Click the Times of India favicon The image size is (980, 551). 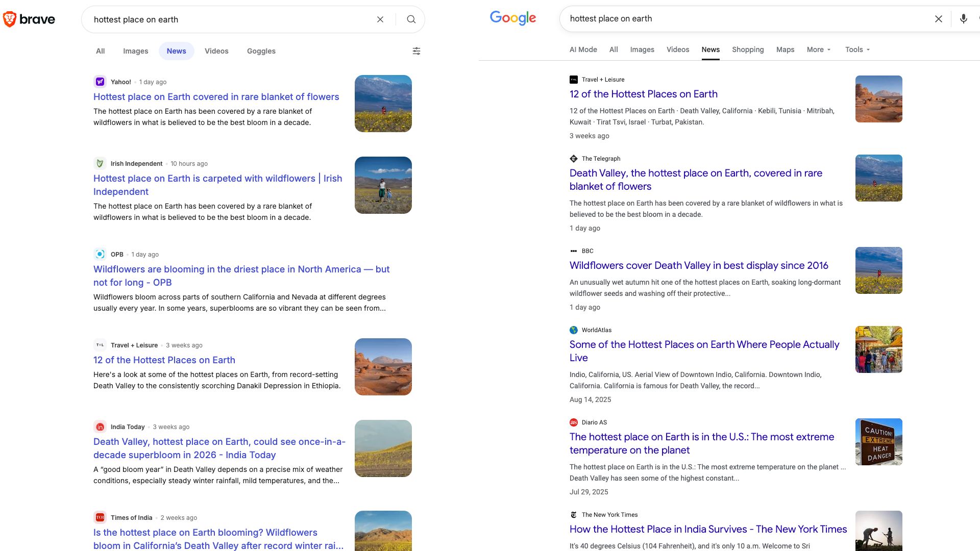(x=100, y=517)
